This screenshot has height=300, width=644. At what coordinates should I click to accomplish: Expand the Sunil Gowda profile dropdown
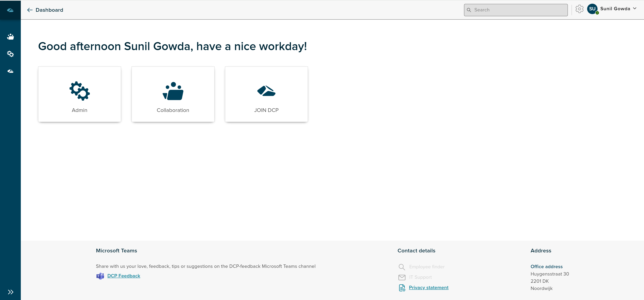tap(635, 9)
